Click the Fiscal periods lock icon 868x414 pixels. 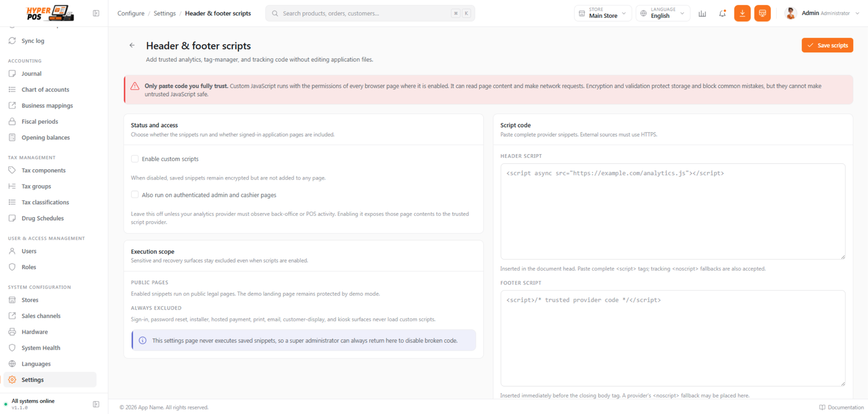(12, 122)
